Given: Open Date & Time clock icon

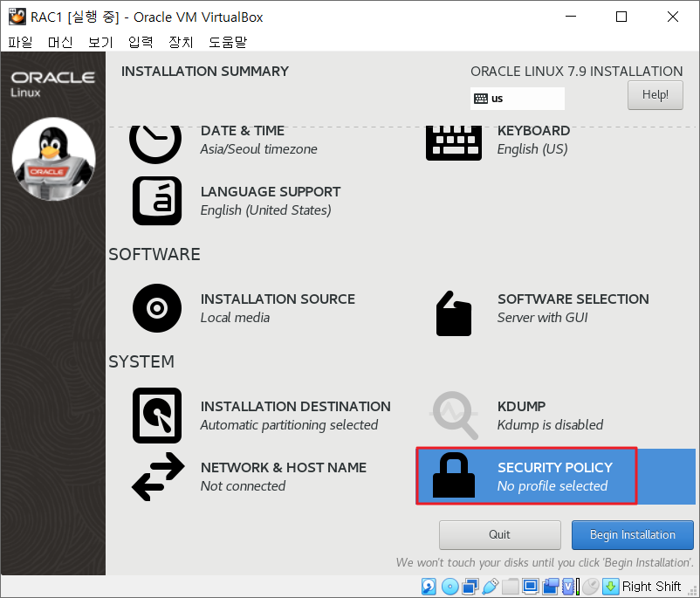Looking at the screenshot, I should [155, 143].
